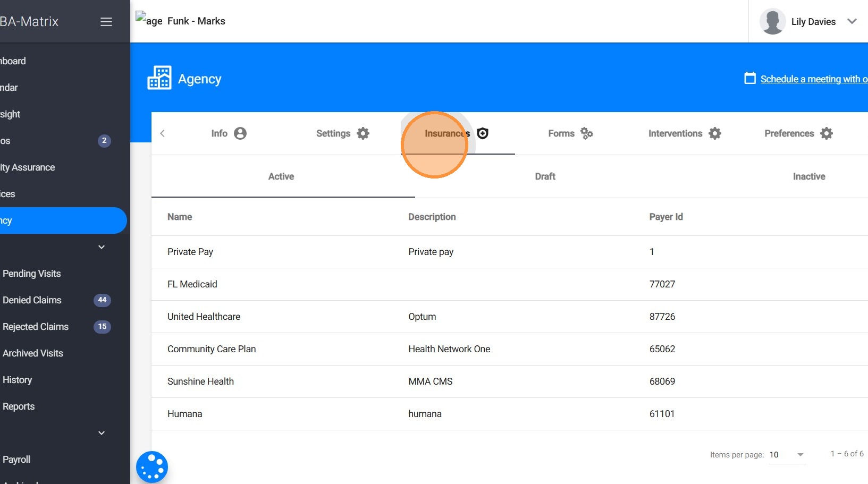Open the items per page dropdown
Screen dimensions: 868x484
click(x=787, y=455)
